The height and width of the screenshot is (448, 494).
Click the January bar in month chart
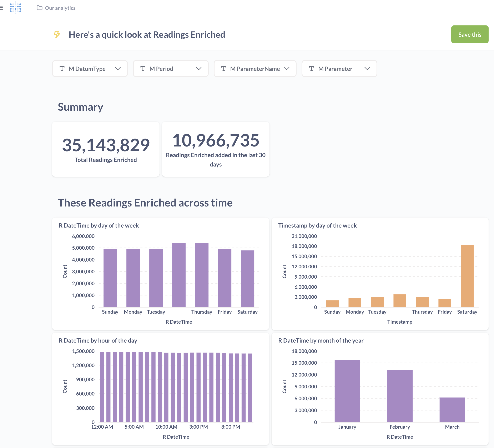coord(347,391)
